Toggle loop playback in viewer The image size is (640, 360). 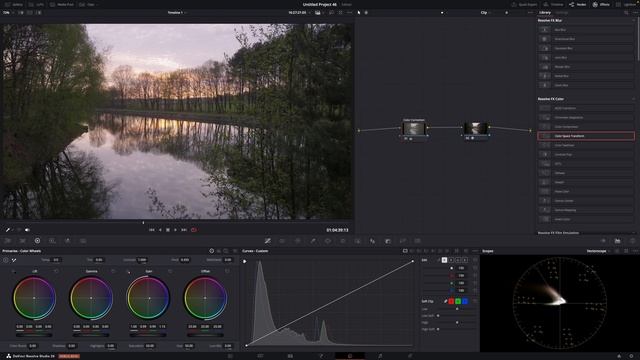(193, 230)
